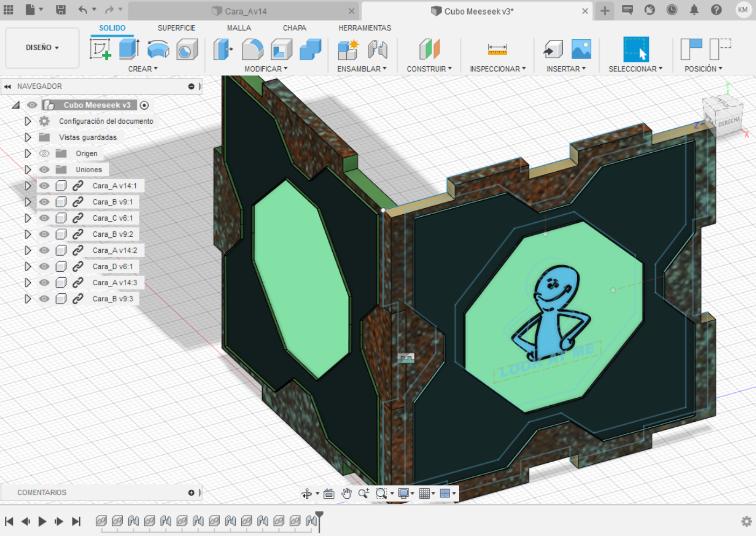Image resolution: width=756 pixels, height=536 pixels.
Task: Select the Combine tool
Action: point(310,49)
